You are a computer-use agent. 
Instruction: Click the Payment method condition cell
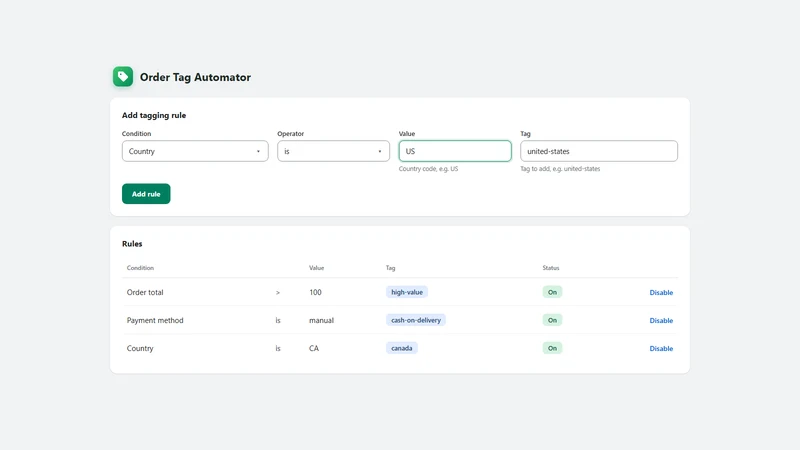pos(155,320)
